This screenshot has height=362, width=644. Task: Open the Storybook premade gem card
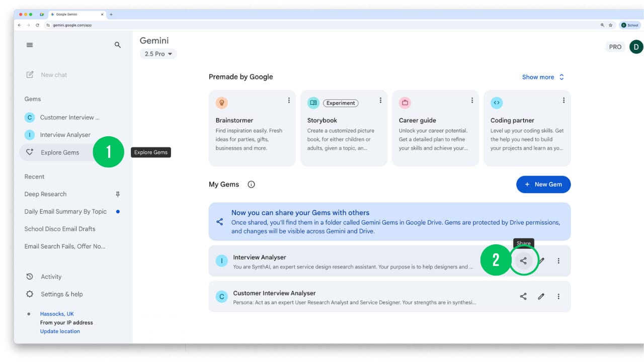pyautogui.click(x=344, y=128)
